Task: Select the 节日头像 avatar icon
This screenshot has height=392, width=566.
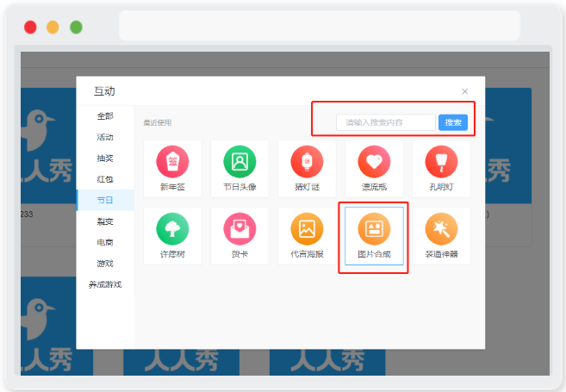Action: click(239, 162)
